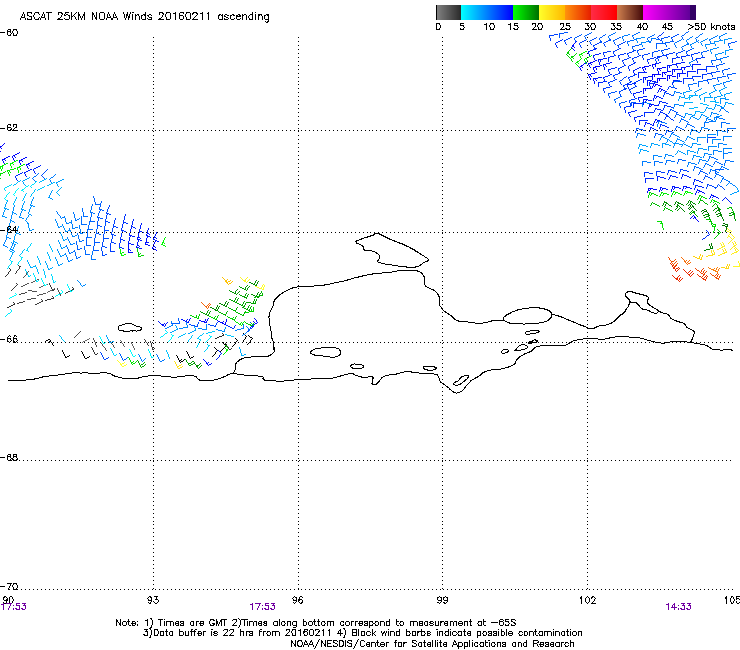Viewport: 740px width, 650px height.
Task: Click the "17:53" time label beneath longitude 90
Action: click(x=14, y=607)
